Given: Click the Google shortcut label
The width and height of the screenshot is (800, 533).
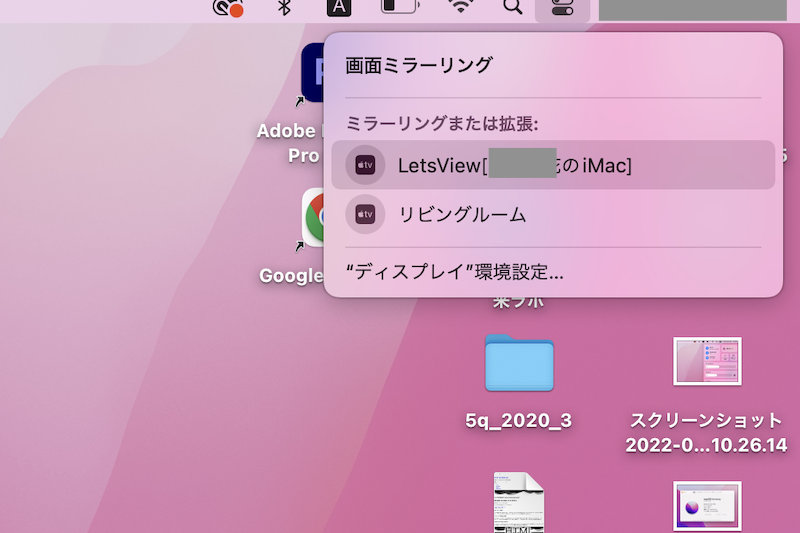Looking at the screenshot, I should tap(291, 276).
